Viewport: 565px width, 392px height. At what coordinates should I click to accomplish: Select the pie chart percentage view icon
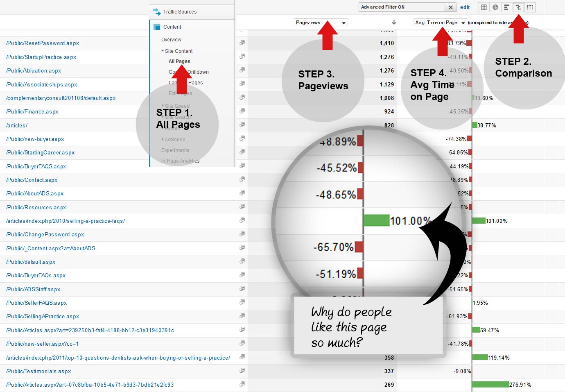(495, 7)
